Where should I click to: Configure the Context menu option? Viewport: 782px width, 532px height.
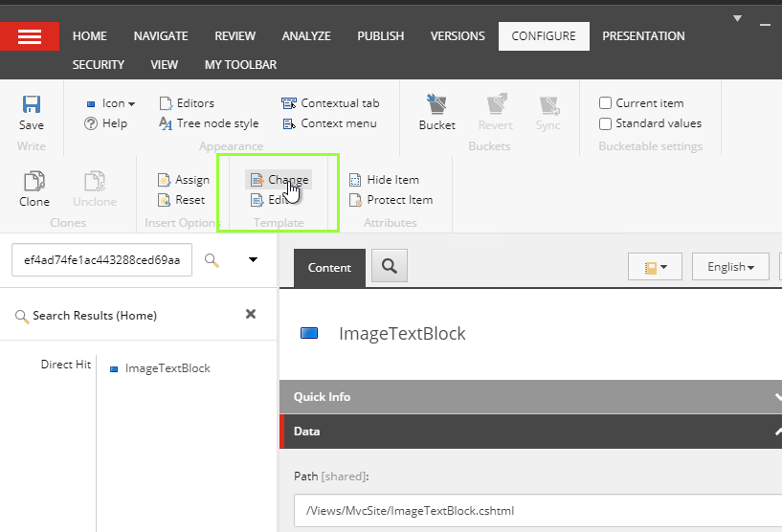pyautogui.click(x=329, y=123)
